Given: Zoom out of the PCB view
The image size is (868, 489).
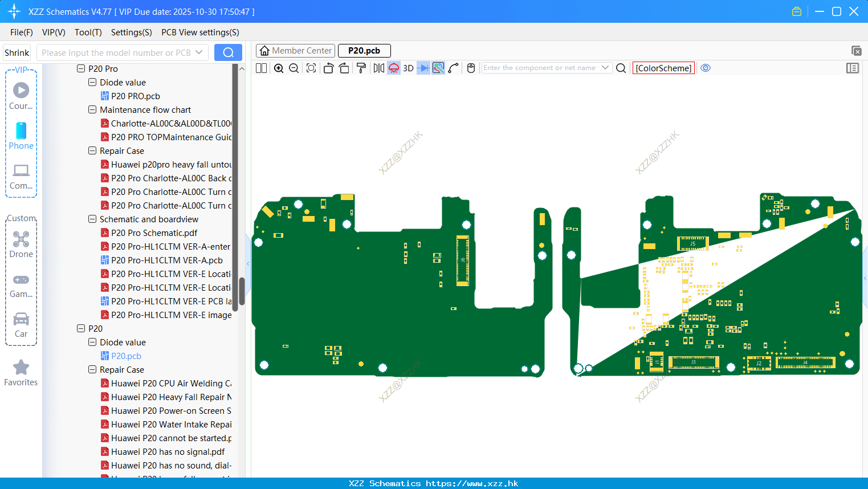Looking at the screenshot, I should [294, 68].
